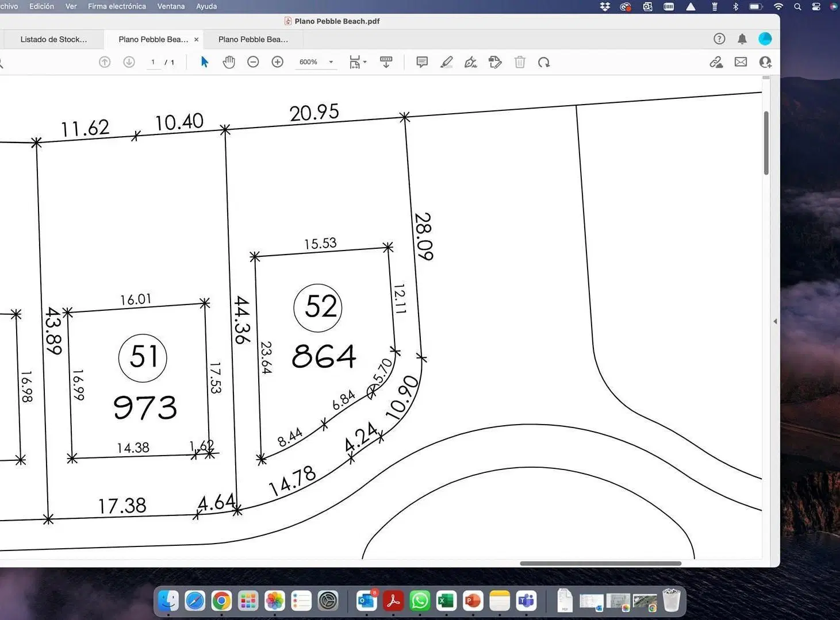Open the Ver menu
840x620 pixels.
tap(71, 6)
